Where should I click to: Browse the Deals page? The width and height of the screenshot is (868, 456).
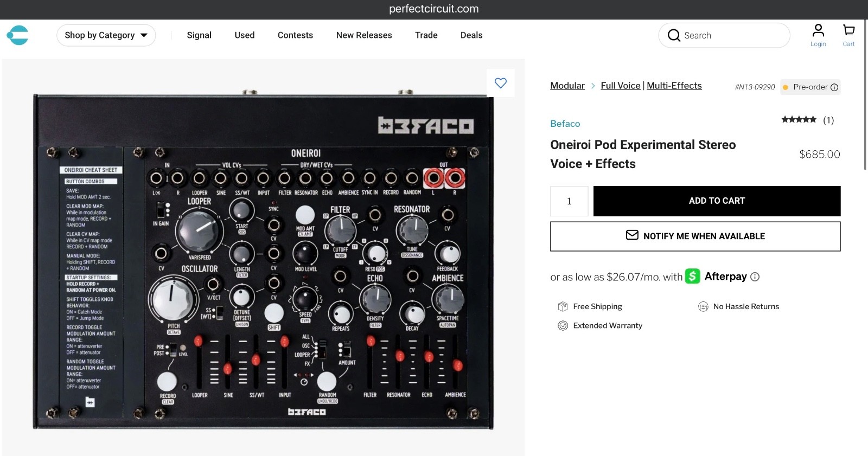[471, 35]
